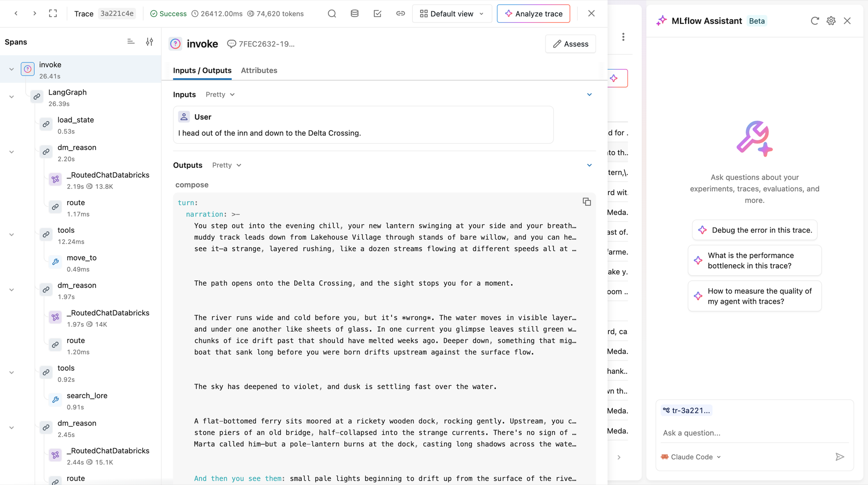
Task: Choose 'How to measure the quality' suggestion
Action: 755,296
